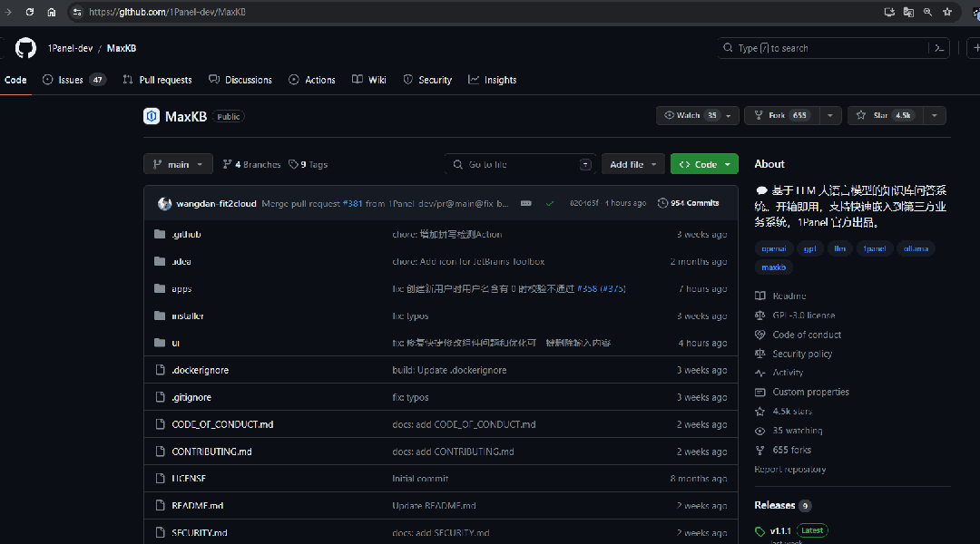This screenshot has width=980, height=544.
Task: Expand the Add file dropdown
Action: point(633,164)
